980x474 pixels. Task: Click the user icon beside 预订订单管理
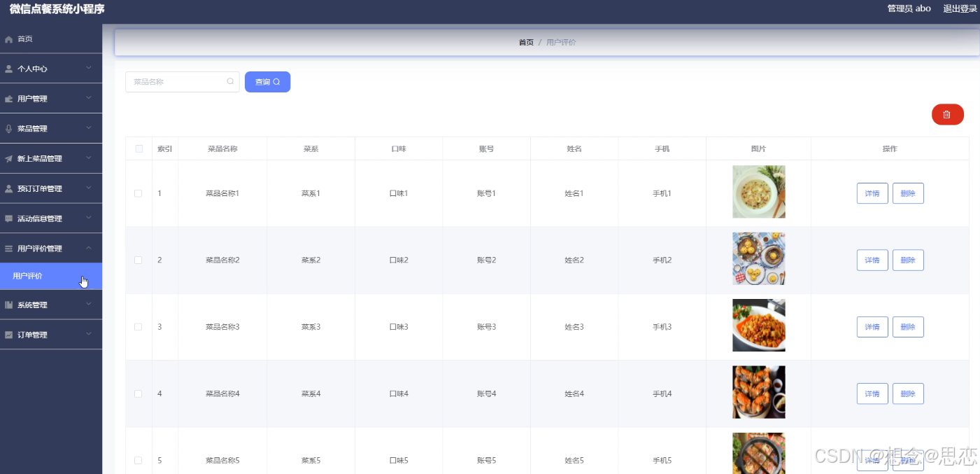pos(9,189)
